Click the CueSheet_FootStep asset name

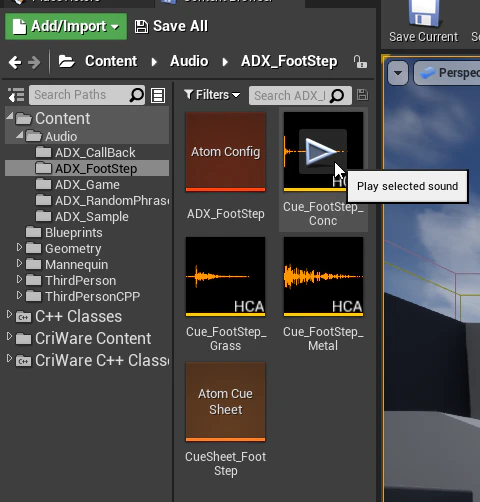pos(226,464)
